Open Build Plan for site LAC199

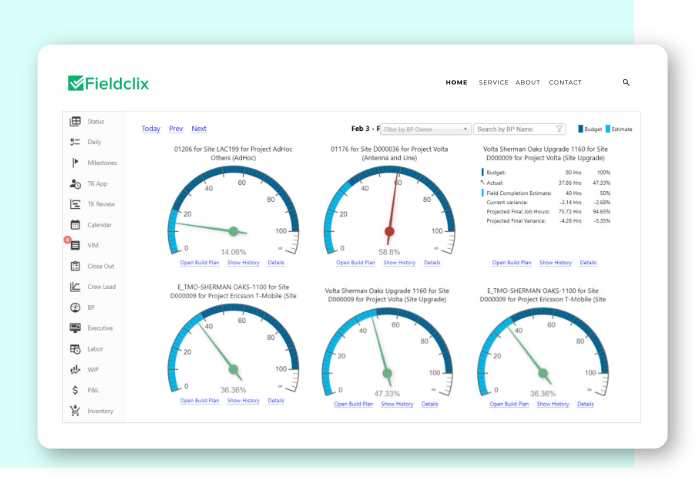[198, 263]
